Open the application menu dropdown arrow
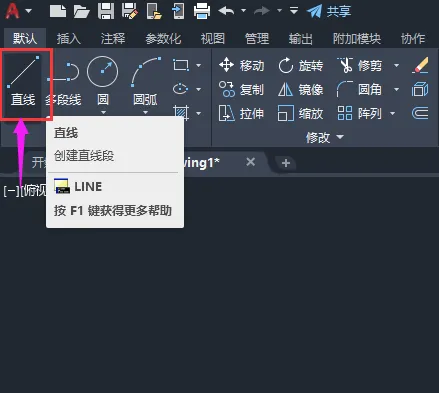The width and height of the screenshot is (439, 393). click(x=29, y=11)
